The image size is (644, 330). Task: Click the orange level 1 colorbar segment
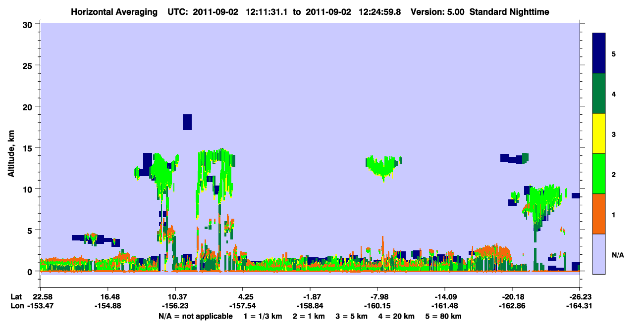pos(599,214)
